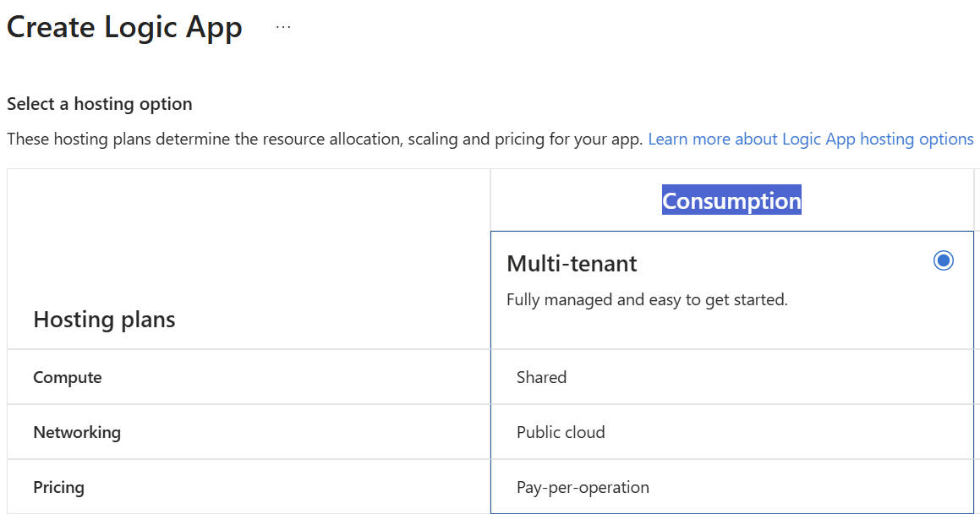Open Learn more about Logic App hosting options

(811, 139)
